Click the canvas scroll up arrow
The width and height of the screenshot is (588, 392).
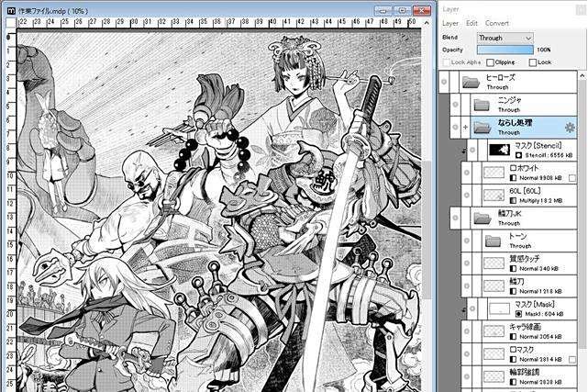tap(427, 23)
